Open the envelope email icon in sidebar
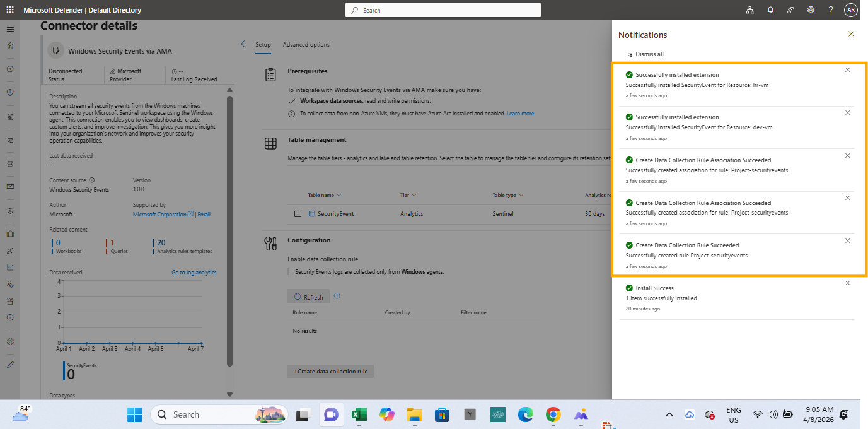The image size is (868, 429). click(x=10, y=187)
